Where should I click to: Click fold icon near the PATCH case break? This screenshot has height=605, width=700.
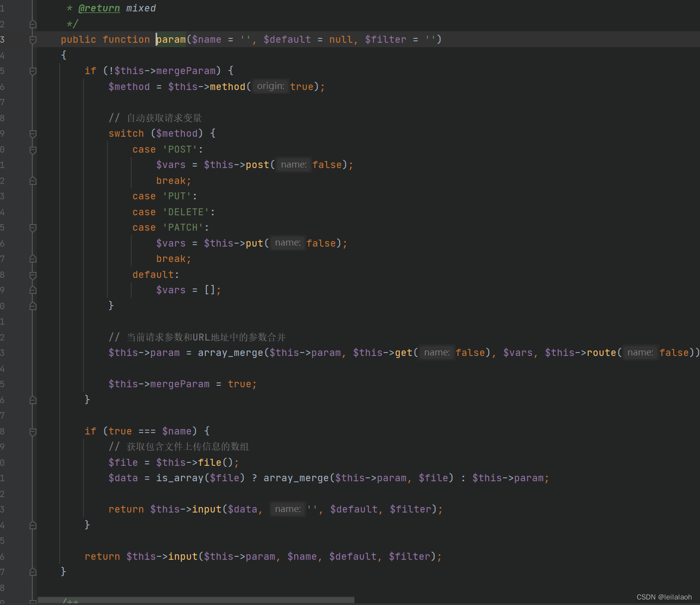[x=33, y=259]
